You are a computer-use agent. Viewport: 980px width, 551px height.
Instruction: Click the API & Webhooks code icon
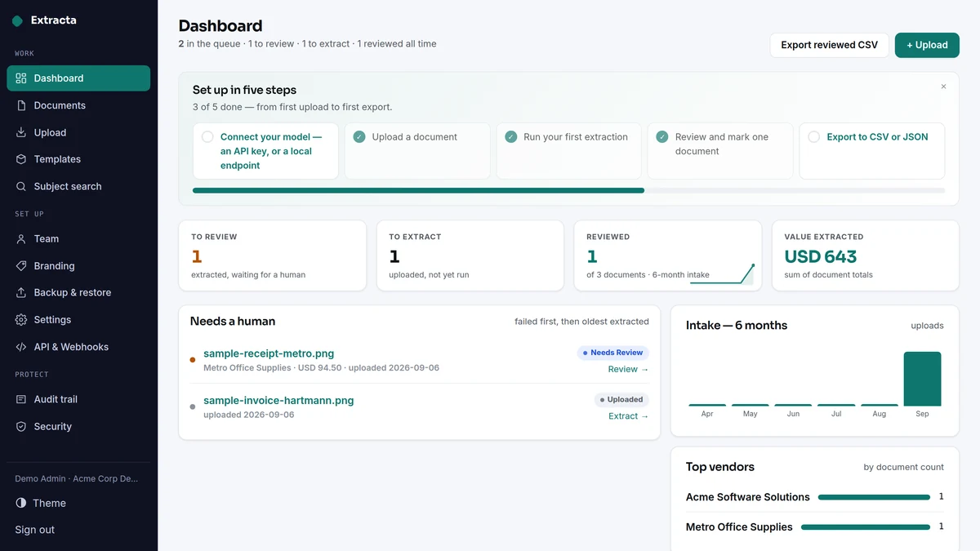(21, 347)
